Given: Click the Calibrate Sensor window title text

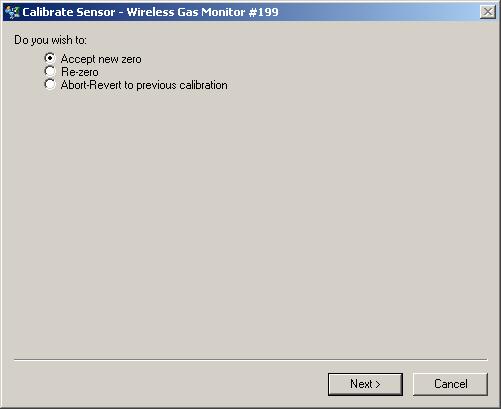Looking at the screenshot, I should tap(150, 12).
